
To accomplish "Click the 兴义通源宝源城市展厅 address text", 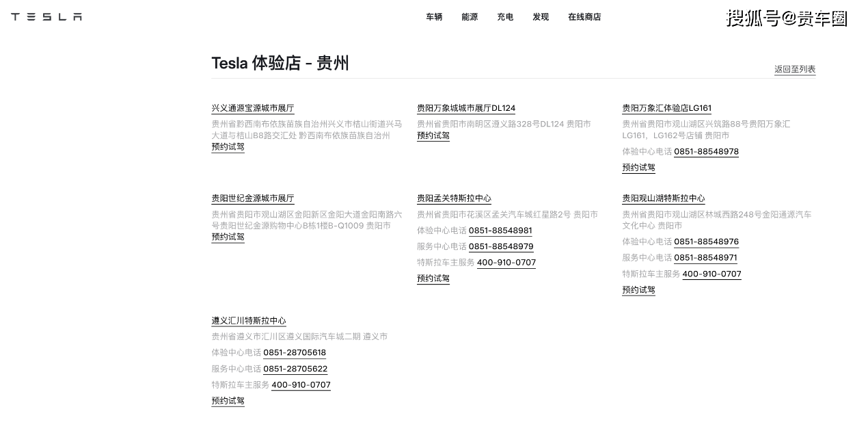I will coord(307,130).
